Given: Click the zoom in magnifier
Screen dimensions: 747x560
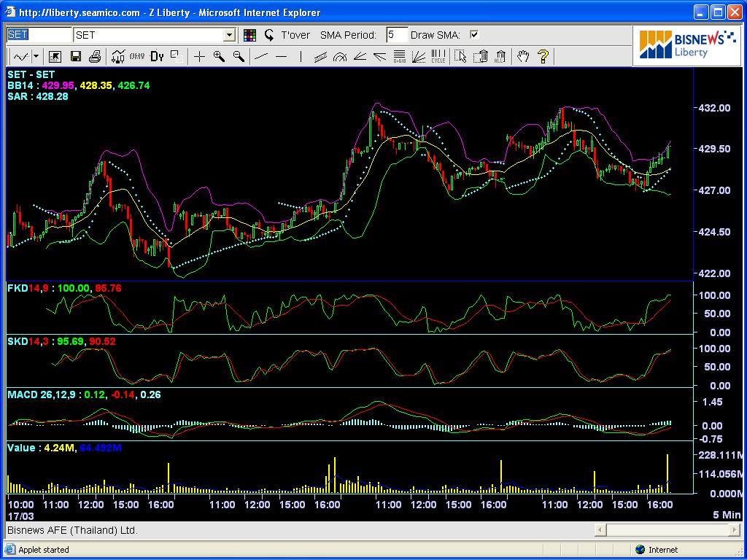Looking at the screenshot, I should point(219,57).
